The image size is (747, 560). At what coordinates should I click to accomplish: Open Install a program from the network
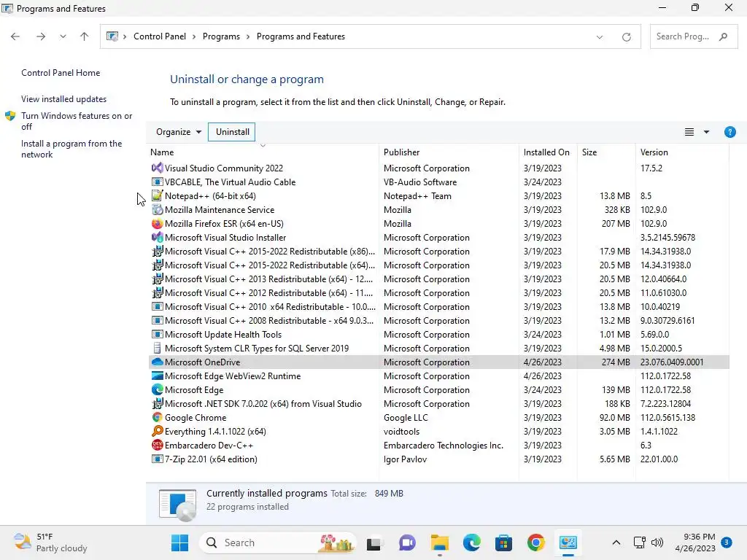[71, 149]
